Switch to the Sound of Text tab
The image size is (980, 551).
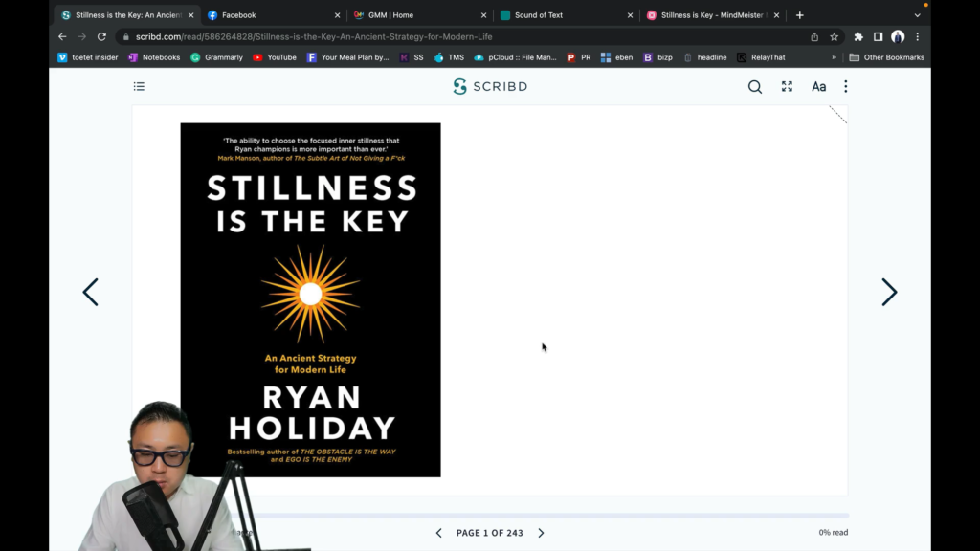coord(566,15)
